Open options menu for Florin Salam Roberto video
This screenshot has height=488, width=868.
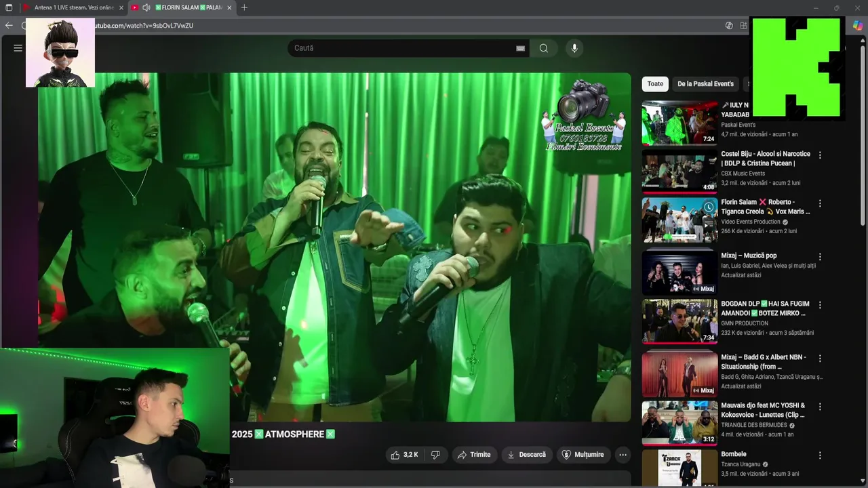(820, 203)
